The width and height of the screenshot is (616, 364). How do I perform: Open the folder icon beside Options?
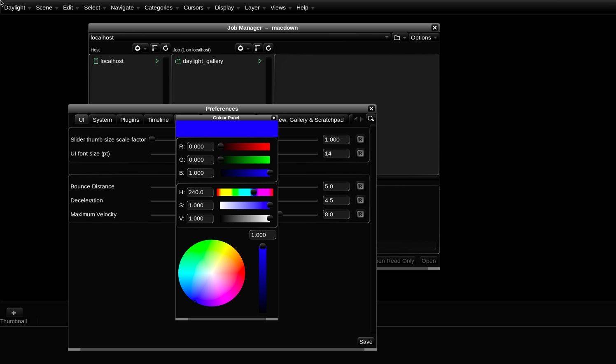pos(397,37)
